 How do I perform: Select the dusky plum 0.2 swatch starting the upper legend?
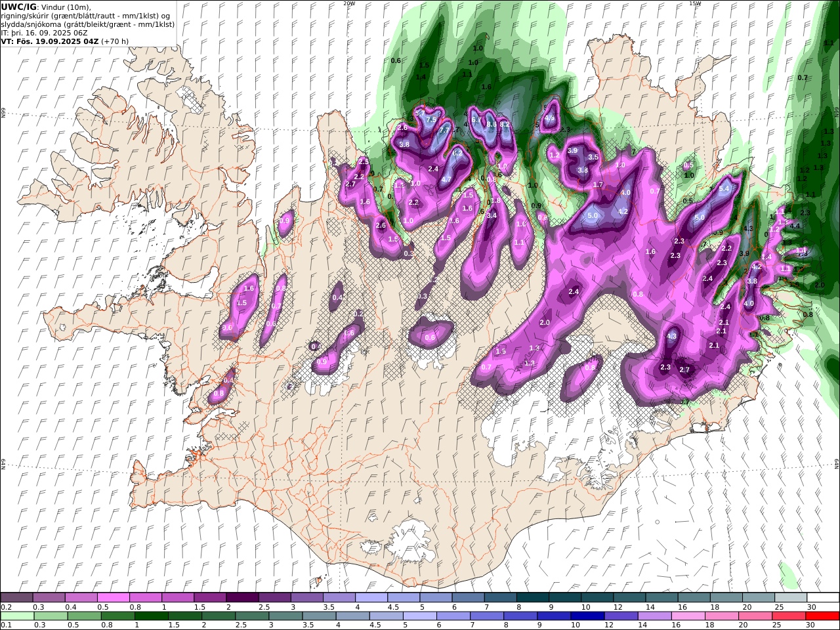tap(16, 597)
